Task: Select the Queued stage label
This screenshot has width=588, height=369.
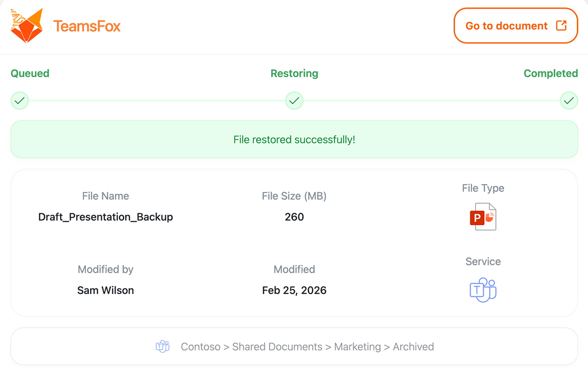Action: (x=30, y=73)
